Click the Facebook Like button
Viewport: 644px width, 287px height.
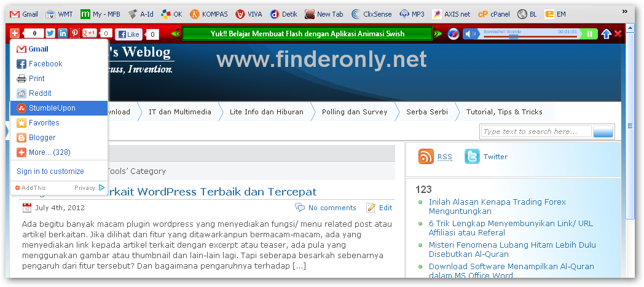coord(128,34)
